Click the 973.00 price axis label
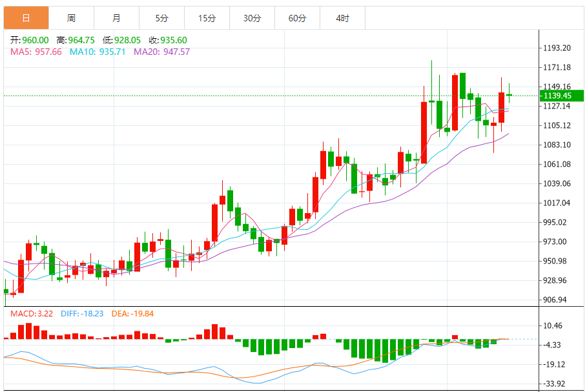Image resolution: width=587 pixels, height=392 pixels. point(555,242)
